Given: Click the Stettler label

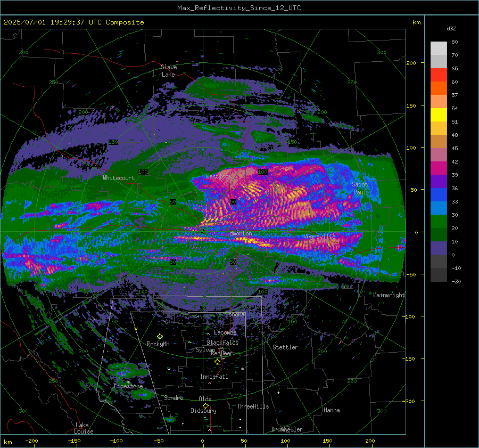Looking at the screenshot, I should pos(285,347).
